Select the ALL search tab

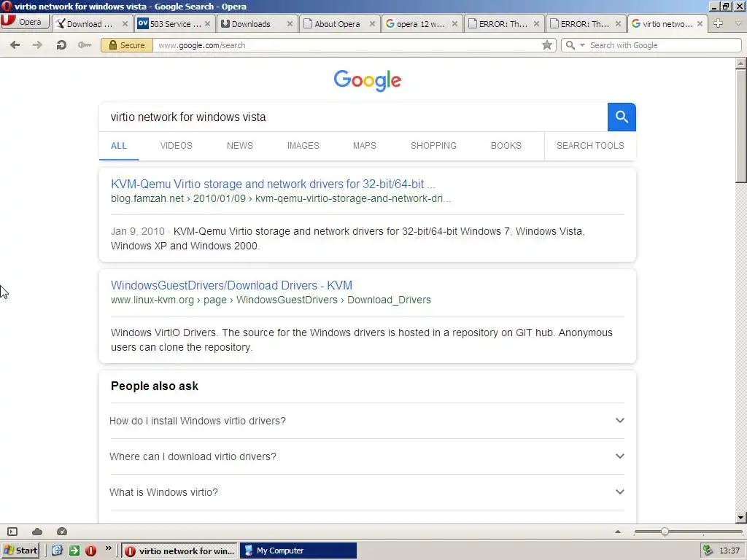pyautogui.click(x=119, y=146)
